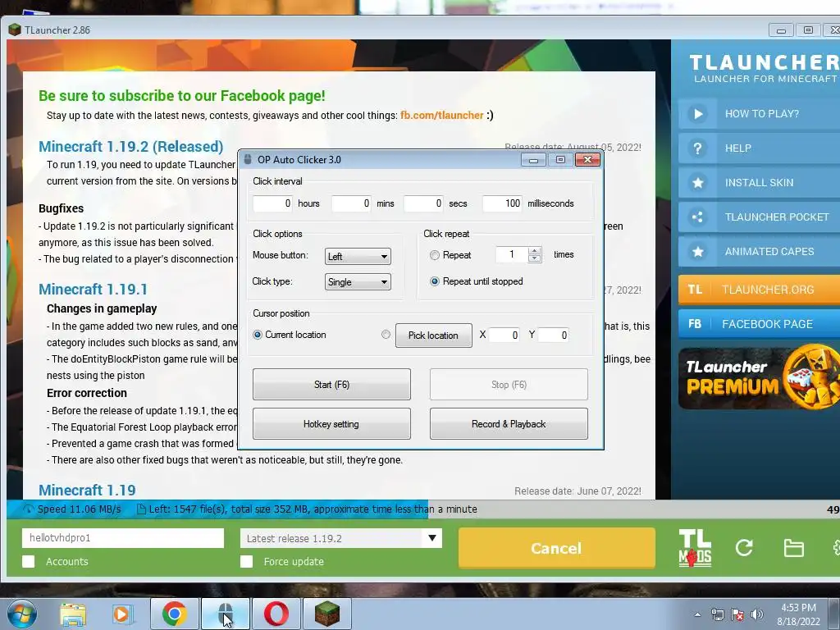Visit TLAUNCHER.ORG orange button
This screenshot has width=840, height=630.
(759, 290)
